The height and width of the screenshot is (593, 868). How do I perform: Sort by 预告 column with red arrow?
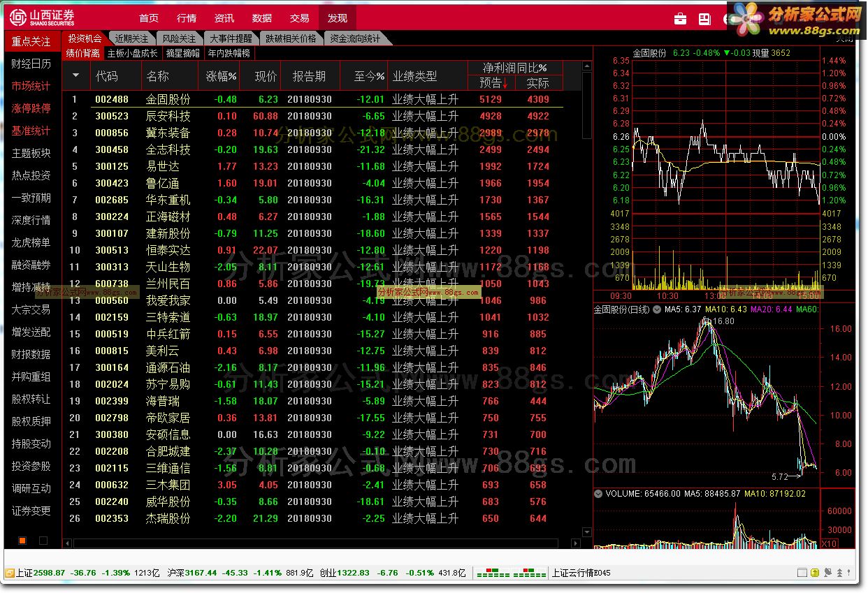click(493, 83)
